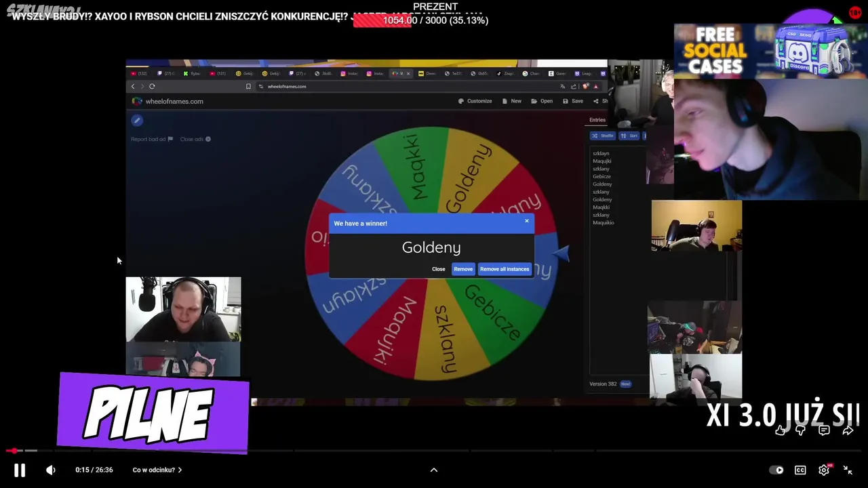Viewport: 868px width, 488px height.
Task: Close the winner dialog with X
Action: coord(527,221)
